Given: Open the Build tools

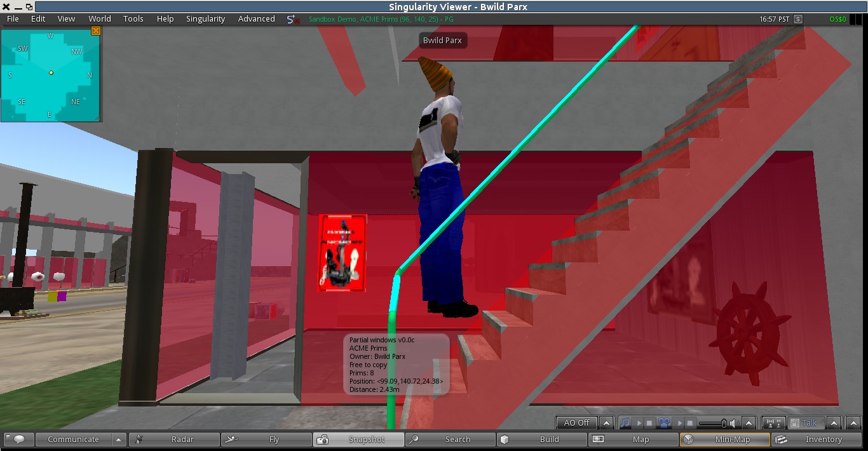Looking at the screenshot, I should coord(542,439).
